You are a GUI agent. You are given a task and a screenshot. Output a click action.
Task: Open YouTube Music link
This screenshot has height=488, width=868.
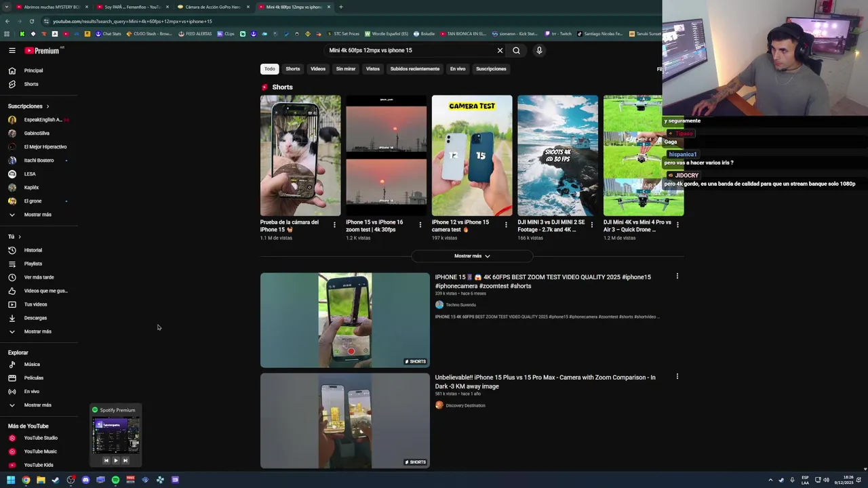tap(40, 451)
